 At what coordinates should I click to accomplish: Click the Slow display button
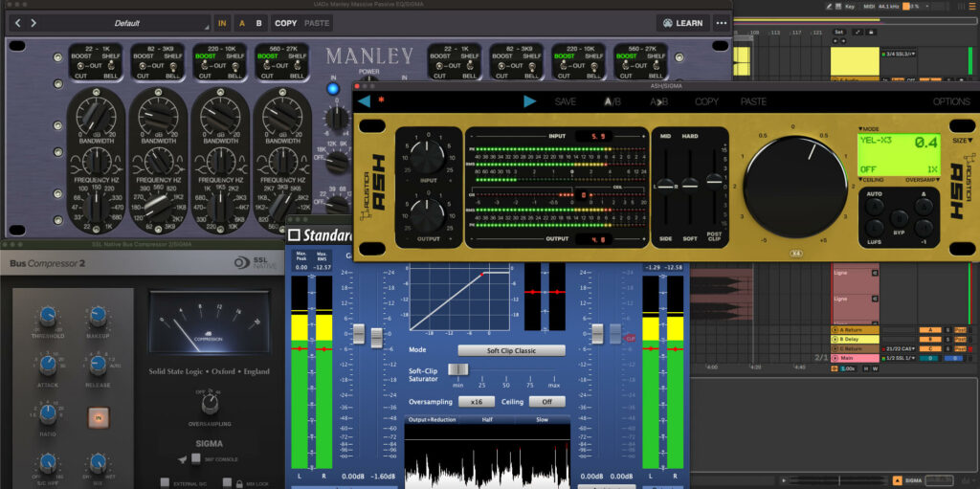543,419
